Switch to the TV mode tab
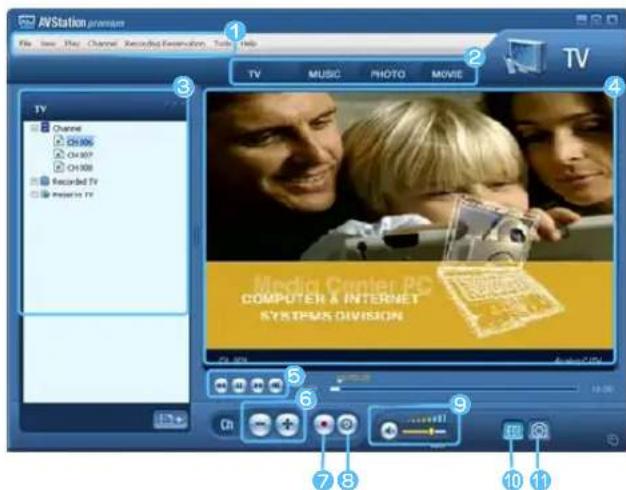626x490 pixels. tap(254, 74)
